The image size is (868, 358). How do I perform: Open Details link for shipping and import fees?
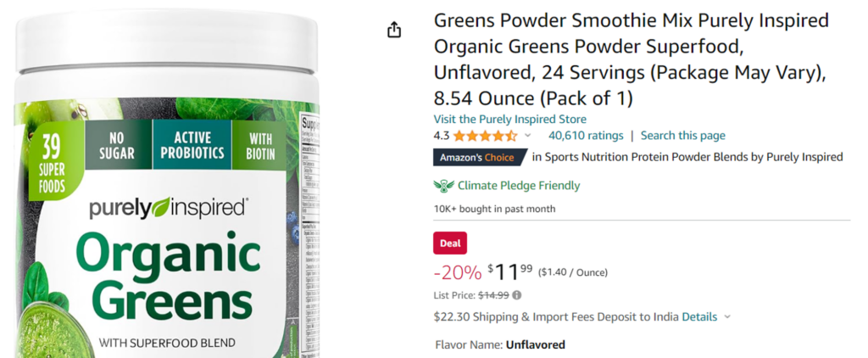(699, 317)
